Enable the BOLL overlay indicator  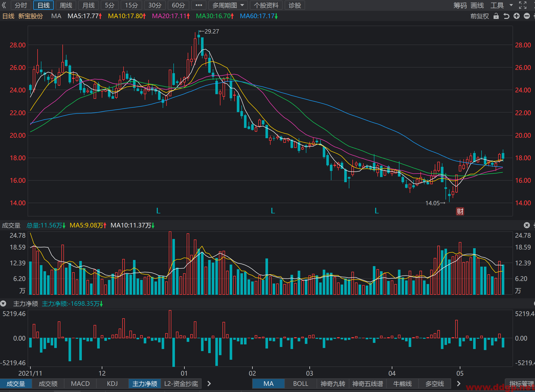[x=300, y=384]
